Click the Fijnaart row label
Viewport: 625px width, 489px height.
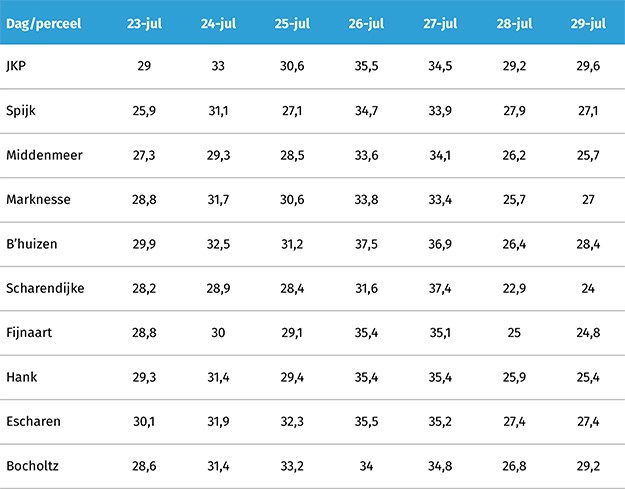(28, 332)
